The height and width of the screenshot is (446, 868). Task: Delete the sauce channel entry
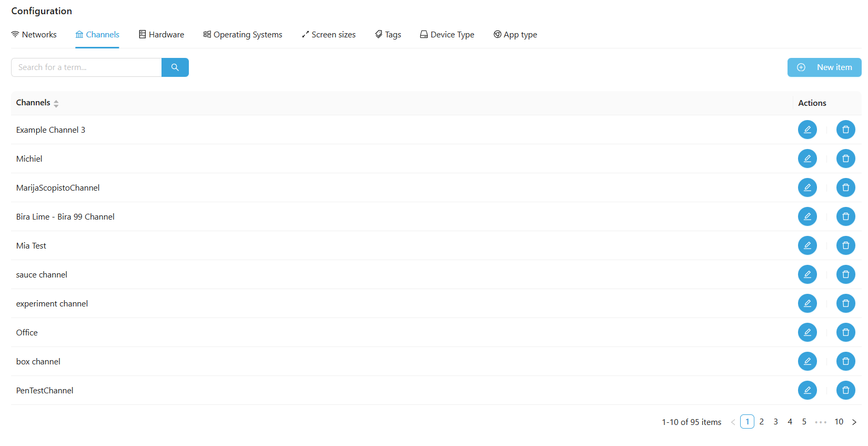click(x=845, y=274)
